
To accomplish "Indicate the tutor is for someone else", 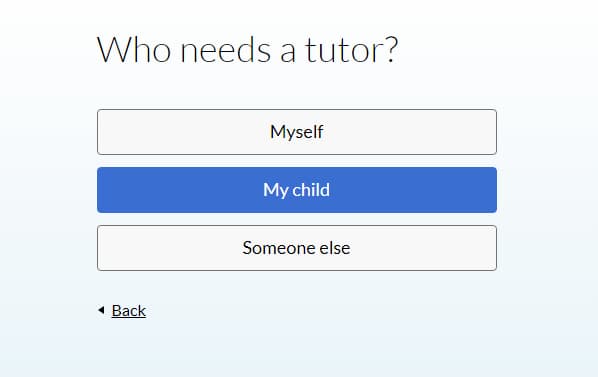I will (297, 248).
